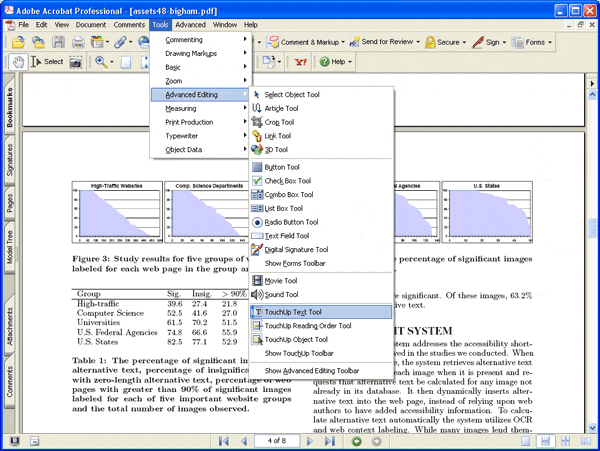Open the Attachments side tab
This screenshot has width=600, height=451.
point(10,325)
